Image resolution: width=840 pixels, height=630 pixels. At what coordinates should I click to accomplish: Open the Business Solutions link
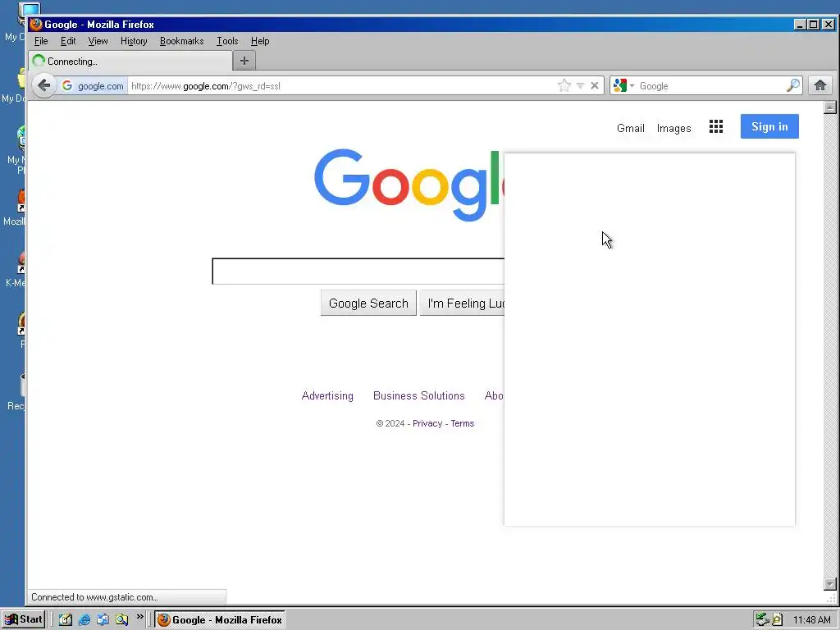419,396
